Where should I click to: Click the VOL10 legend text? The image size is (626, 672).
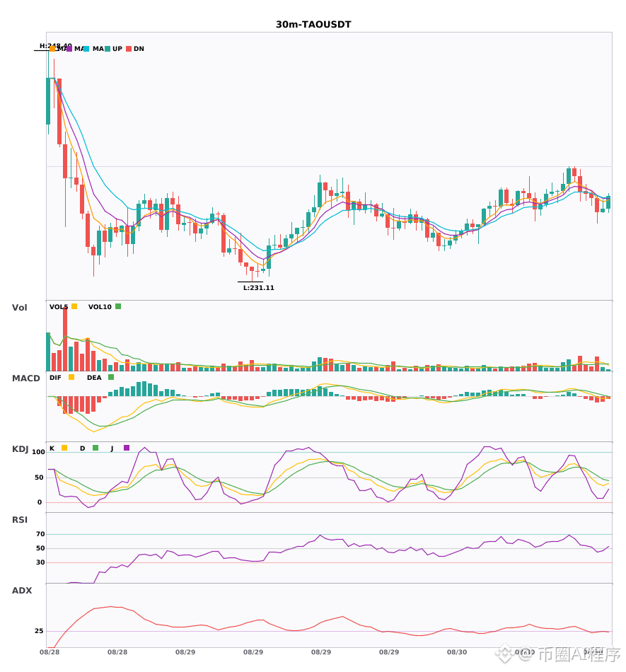coord(100,307)
